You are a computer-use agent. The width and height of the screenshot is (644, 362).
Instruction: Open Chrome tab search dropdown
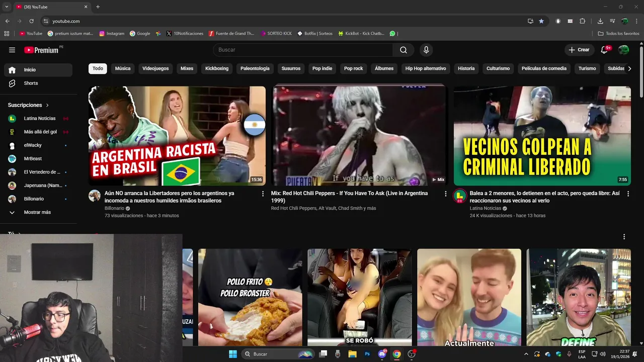click(x=7, y=7)
